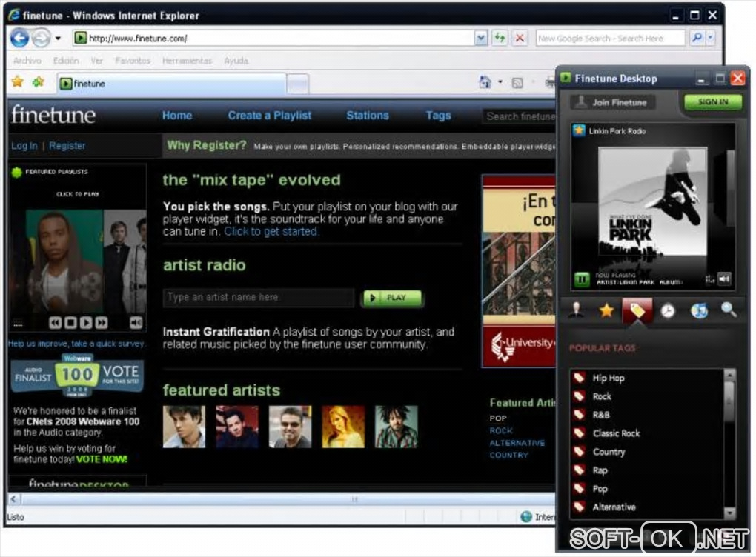The height and width of the screenshot is (557, 756).
Task: Open a new blank browser tab
Action: click(298, 84)
